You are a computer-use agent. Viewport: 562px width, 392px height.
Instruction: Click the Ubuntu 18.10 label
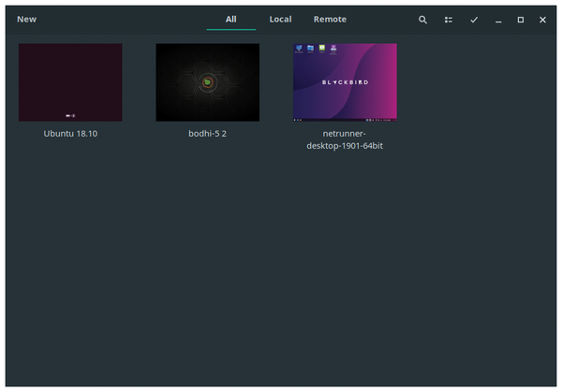[x=70, y=134]
